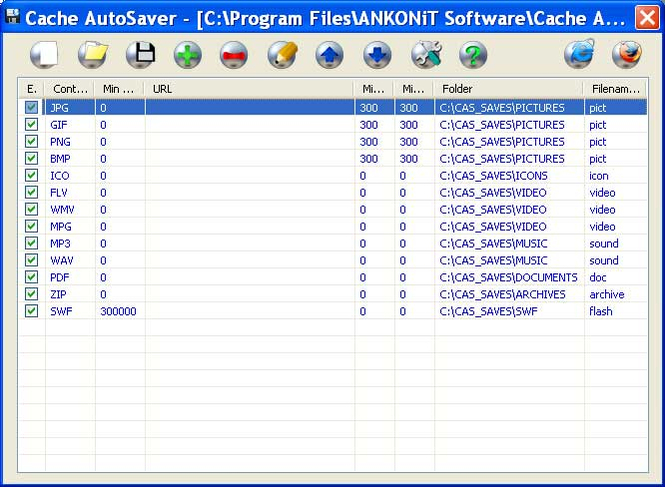Click the Firefox icon

coord(626,54)
